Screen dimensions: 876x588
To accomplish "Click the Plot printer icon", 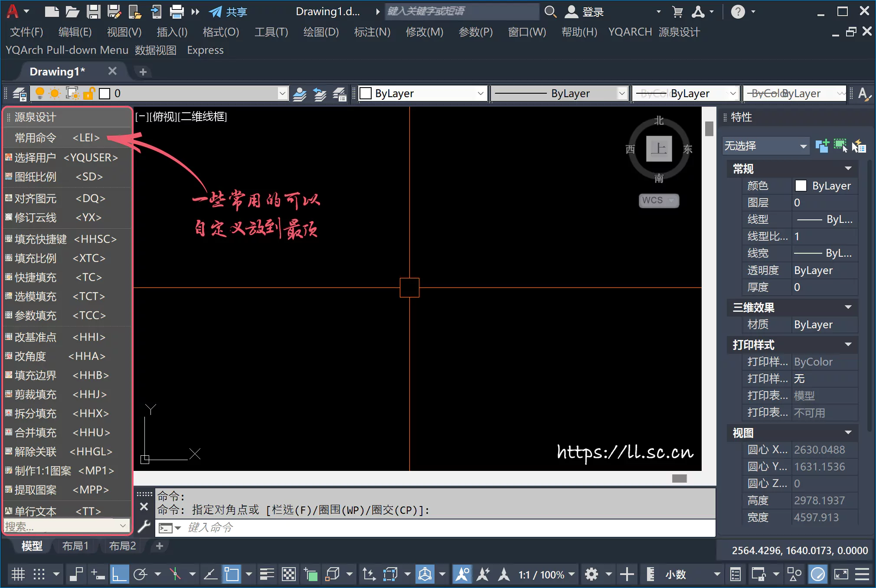I will 177,12.
